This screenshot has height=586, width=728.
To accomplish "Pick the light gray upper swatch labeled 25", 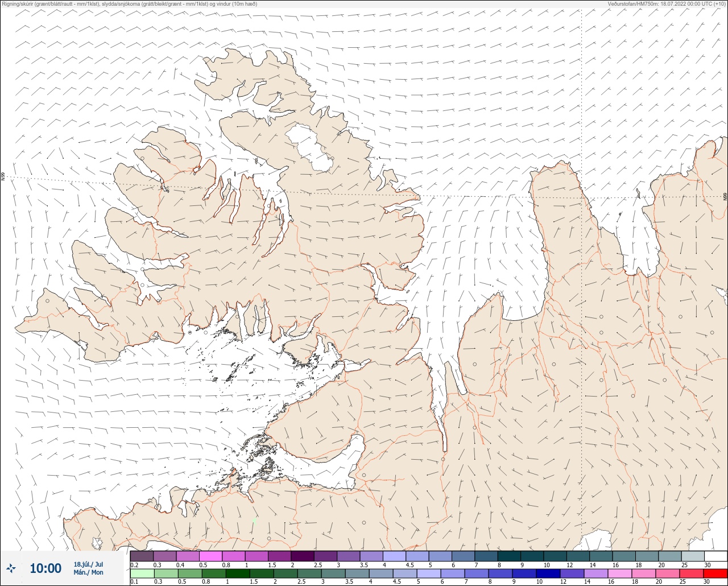I will click(x=693, y=556).
